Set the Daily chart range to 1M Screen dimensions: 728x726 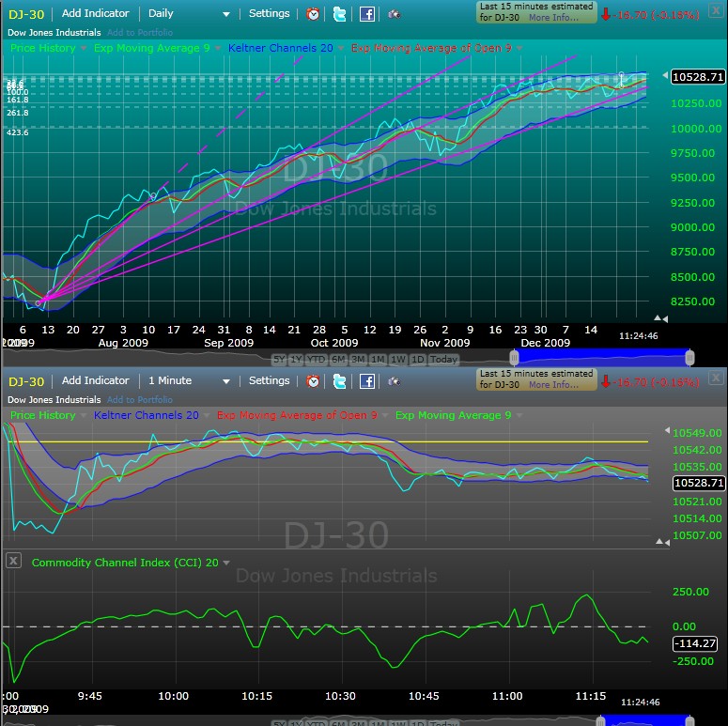pyautogui.click(x=378, y=360)
